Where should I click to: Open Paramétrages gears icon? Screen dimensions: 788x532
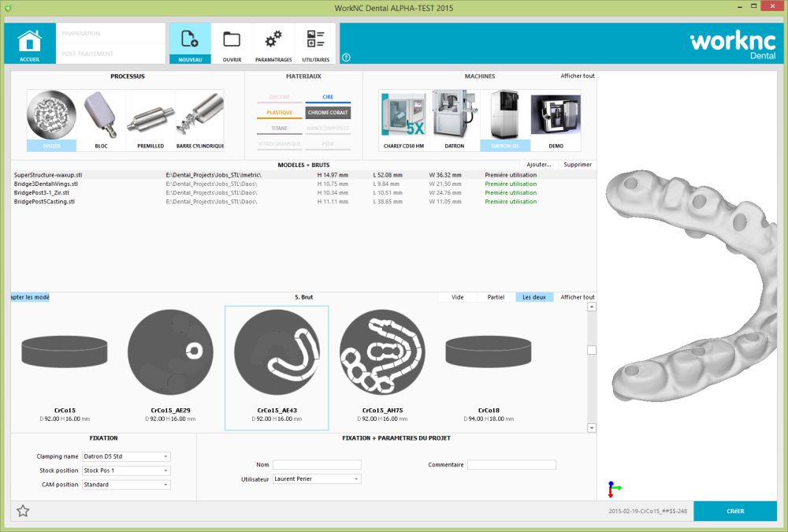273,43
